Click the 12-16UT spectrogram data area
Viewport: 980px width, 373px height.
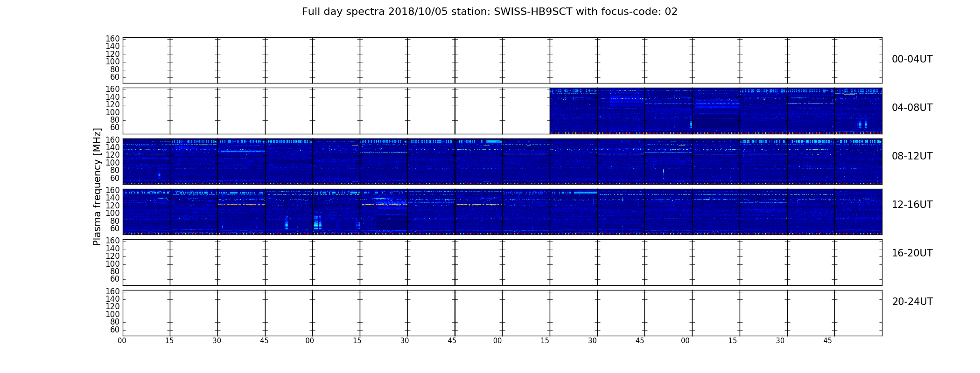502,212
